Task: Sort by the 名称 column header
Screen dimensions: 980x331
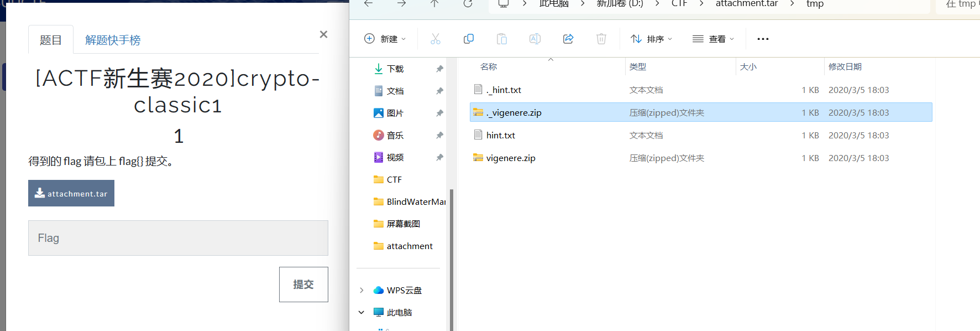Action: [489, 66]
